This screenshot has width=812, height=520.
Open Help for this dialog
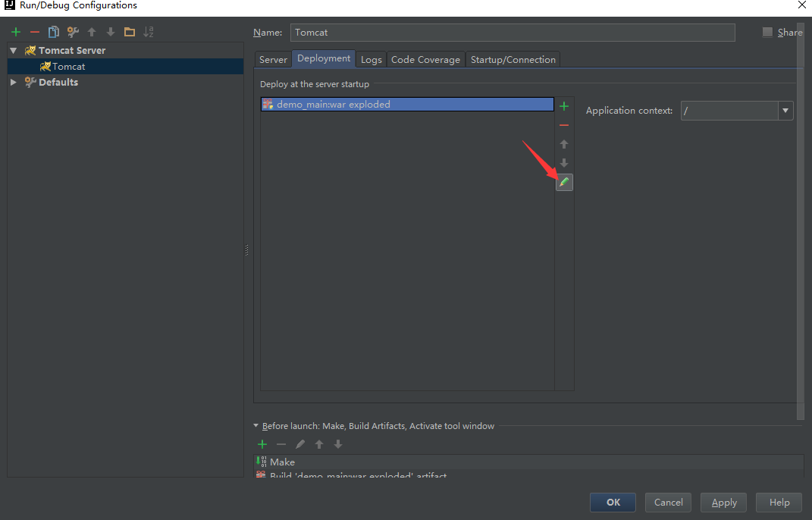[x=779, y=503]
